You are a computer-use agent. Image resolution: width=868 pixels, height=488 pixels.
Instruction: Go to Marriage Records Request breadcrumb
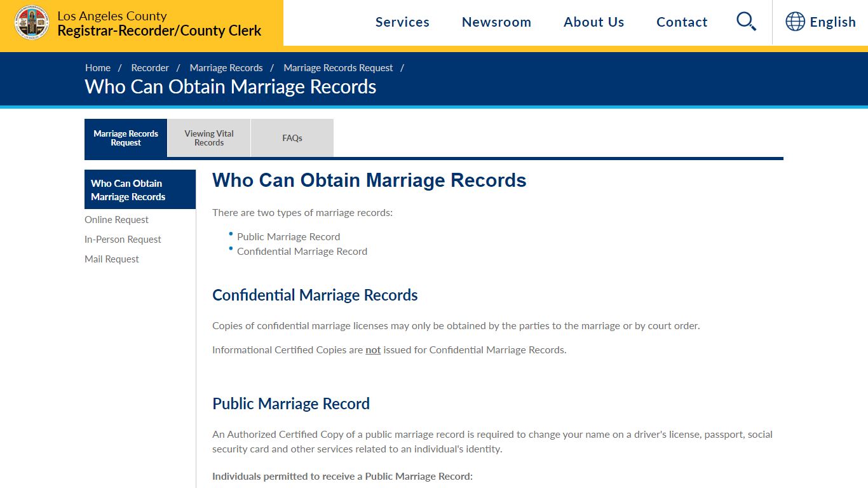[338, 68]
